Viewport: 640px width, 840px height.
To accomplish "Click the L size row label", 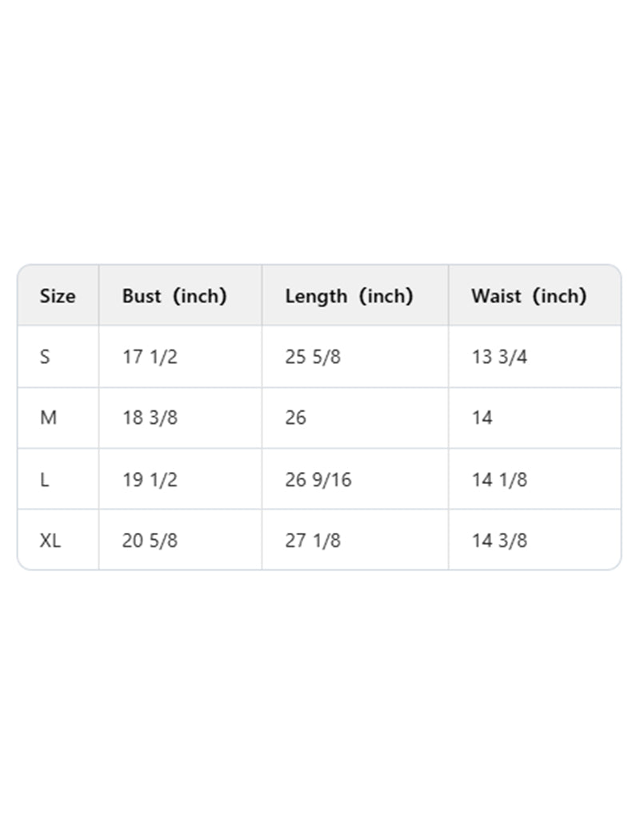I will pos(44,480).
